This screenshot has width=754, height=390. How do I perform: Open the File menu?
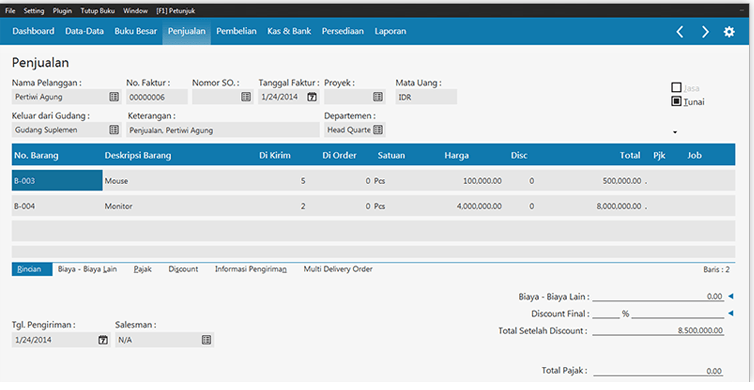click(10, 11)
